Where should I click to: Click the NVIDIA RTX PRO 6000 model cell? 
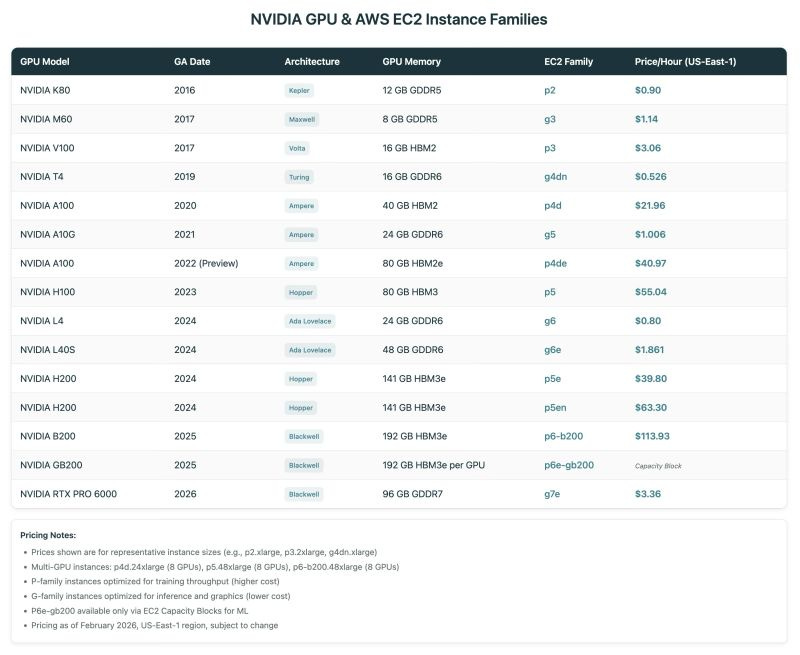click(68, 494)
